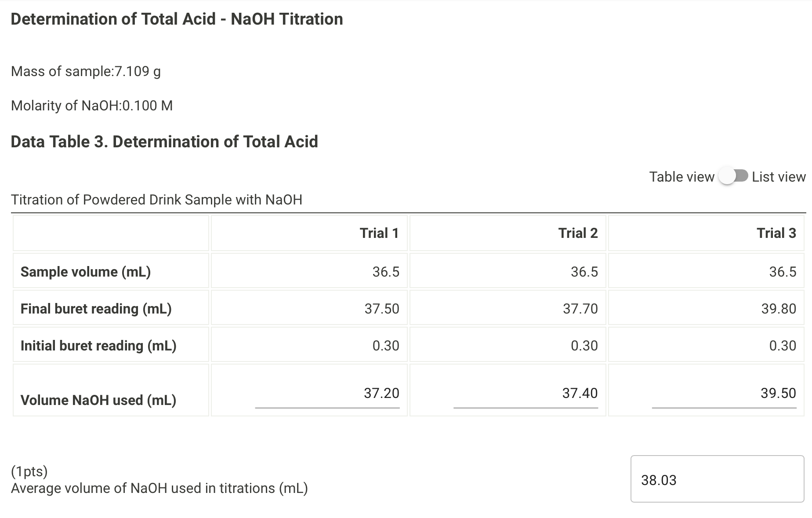This screenshot has width=812, height=518.
Task: Click the average NaOH volume input box
Action: (717, 479)
